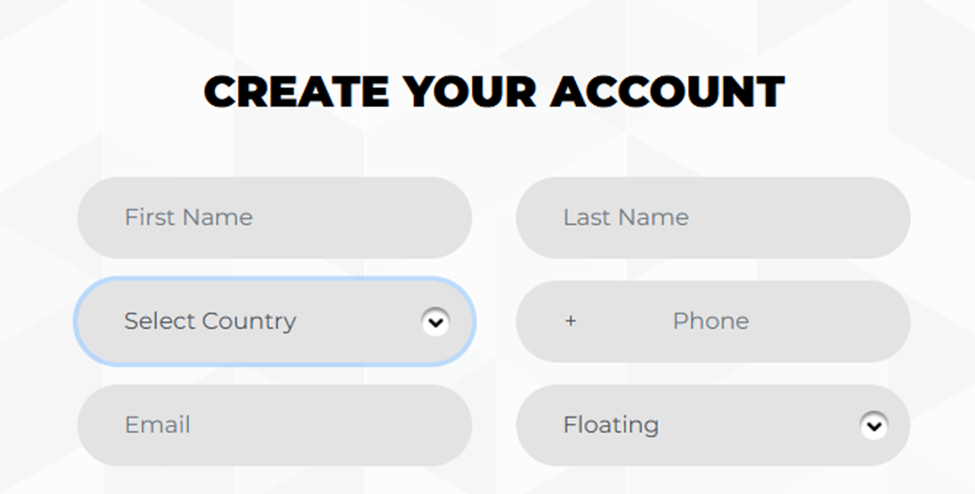Click the 'Last Name' placeholder text
The width and height of the screenshot is (975, 494).
tap(626, 217)
